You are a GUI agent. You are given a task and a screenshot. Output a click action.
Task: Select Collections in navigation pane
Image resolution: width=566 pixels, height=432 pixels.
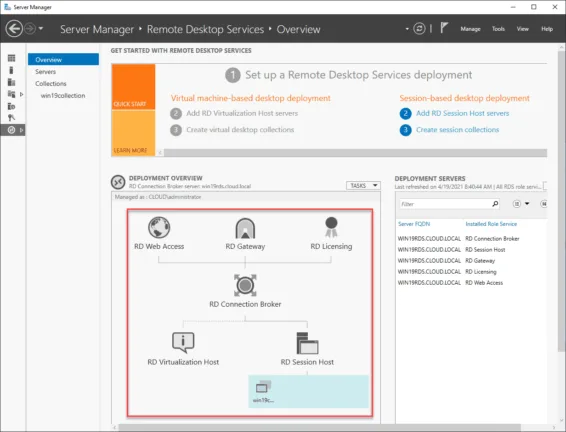(51, 83)
